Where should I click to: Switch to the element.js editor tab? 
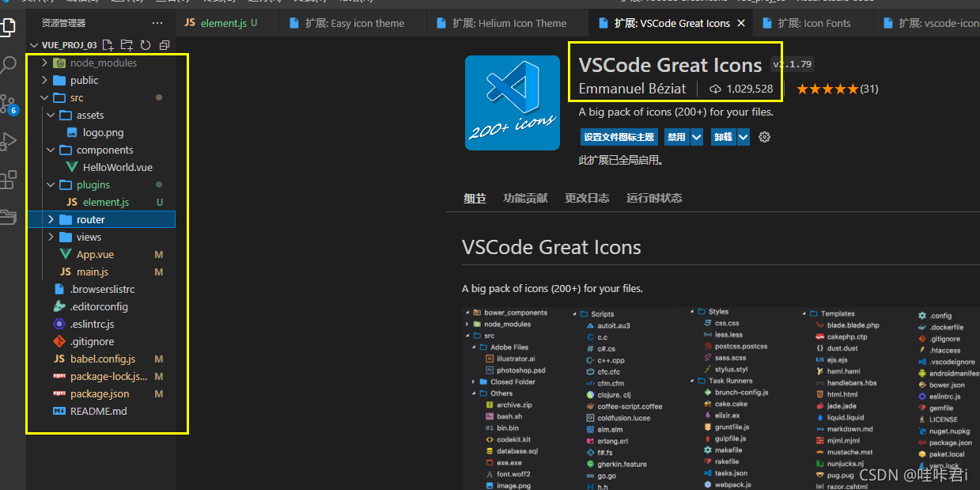pyautogui.click(x=228, y=23)
